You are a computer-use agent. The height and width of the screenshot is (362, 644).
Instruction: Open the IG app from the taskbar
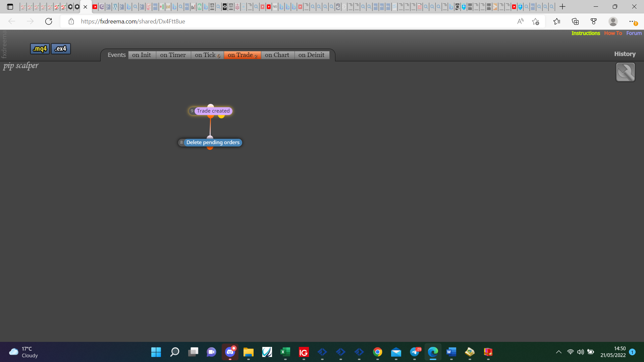coord(304,352)
